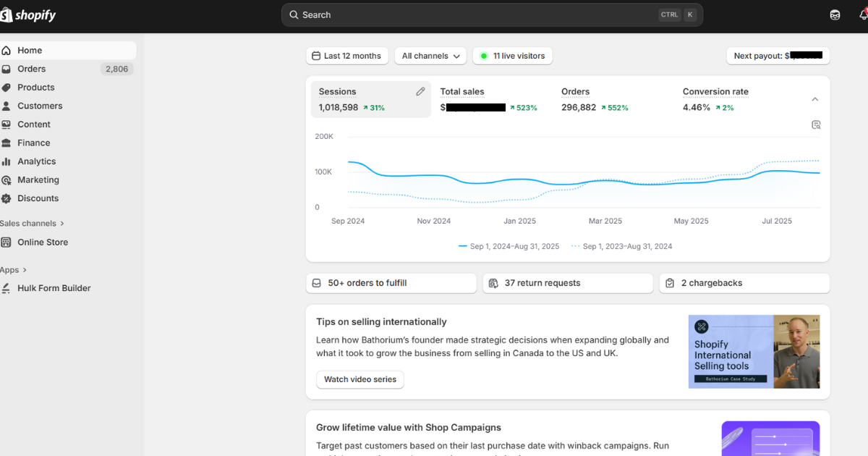Collapse the metrics card with the chevron
This screenshot has width=868, height=456.
click(815, 99)
